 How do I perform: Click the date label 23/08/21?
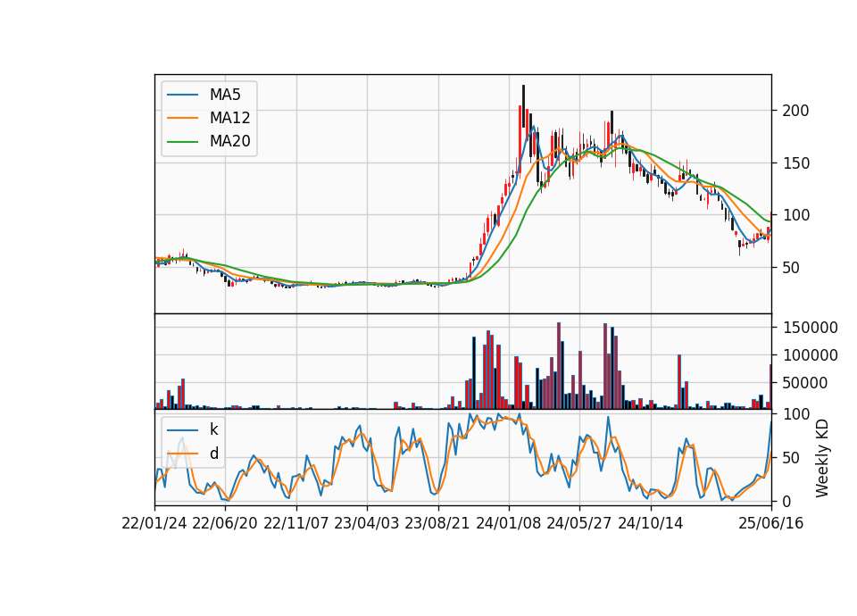point(437,523)
